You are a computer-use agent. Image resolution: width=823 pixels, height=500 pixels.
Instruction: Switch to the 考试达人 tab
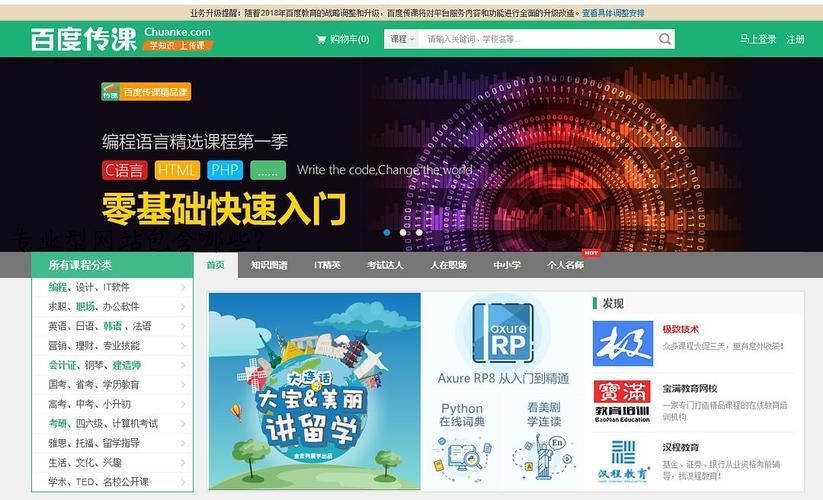pos(385,265)
